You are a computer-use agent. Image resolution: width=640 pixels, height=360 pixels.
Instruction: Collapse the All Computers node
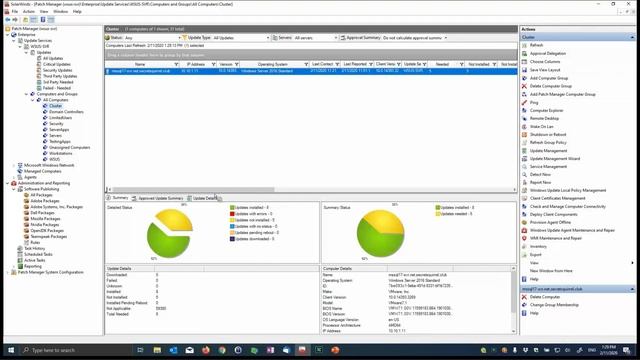point(33,100)
